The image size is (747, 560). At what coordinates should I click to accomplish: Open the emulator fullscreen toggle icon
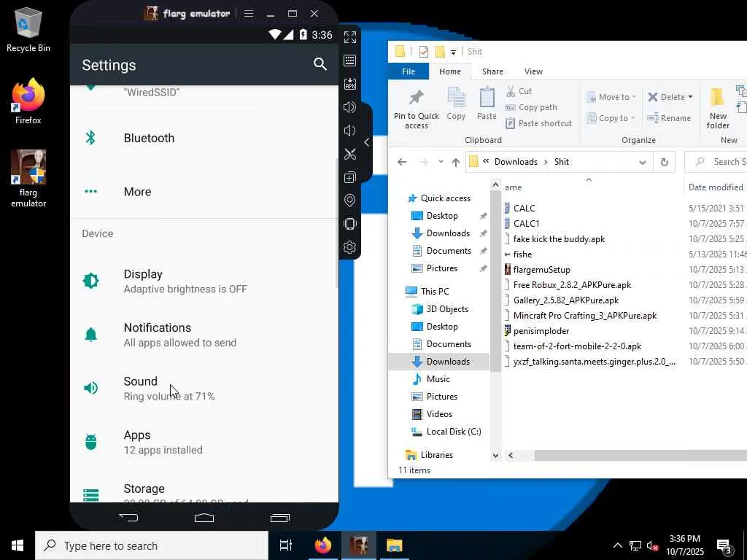coord(349,36)
